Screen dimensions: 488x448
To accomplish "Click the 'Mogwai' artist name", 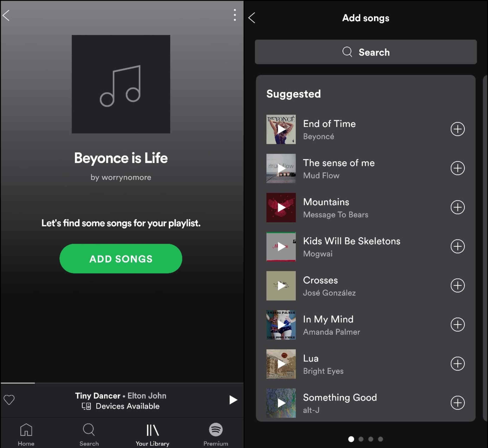I will click(318, 254).
